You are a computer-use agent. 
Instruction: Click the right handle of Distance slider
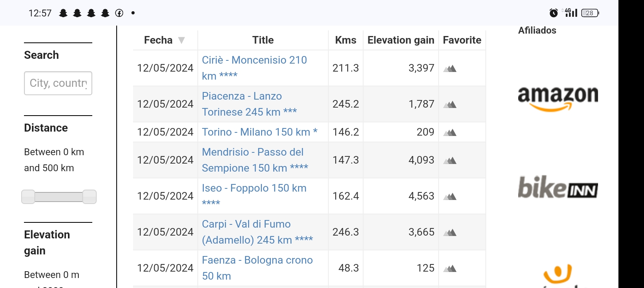[x=89, y=197]
